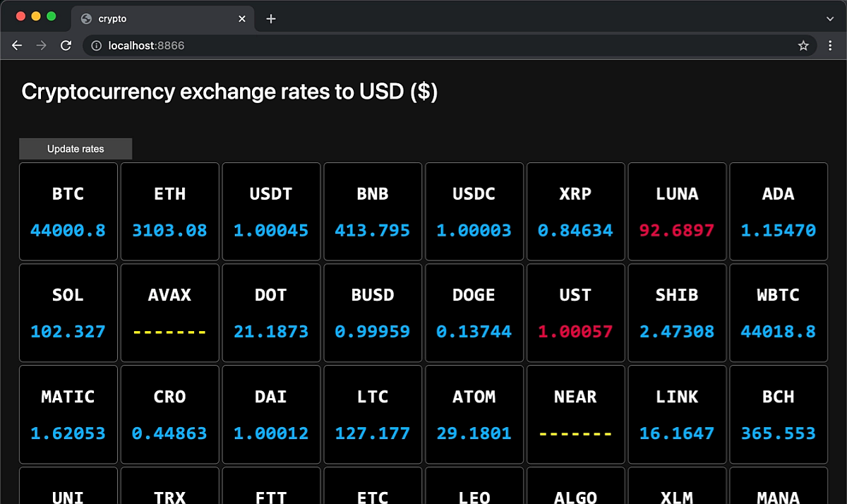Click the SOL value 102.327
Viewport: 847px width, 504px height.
(68, 332)
